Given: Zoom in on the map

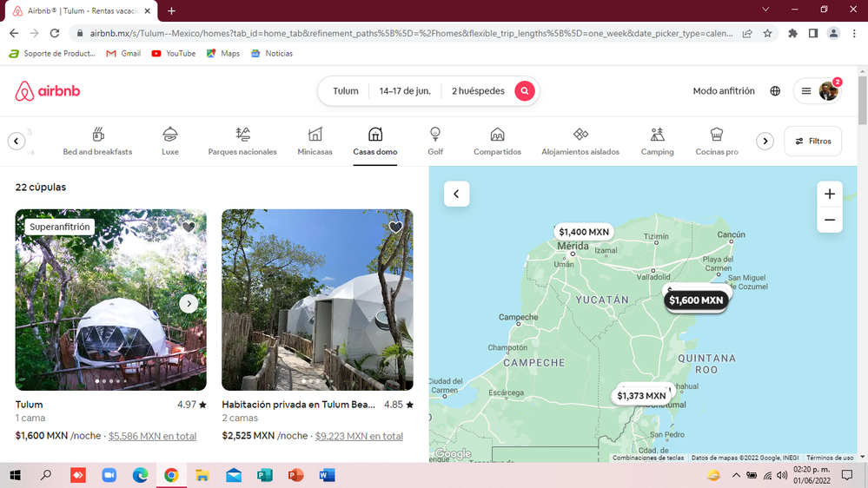Looking at the screenshot, I should (x=829, y=194).
